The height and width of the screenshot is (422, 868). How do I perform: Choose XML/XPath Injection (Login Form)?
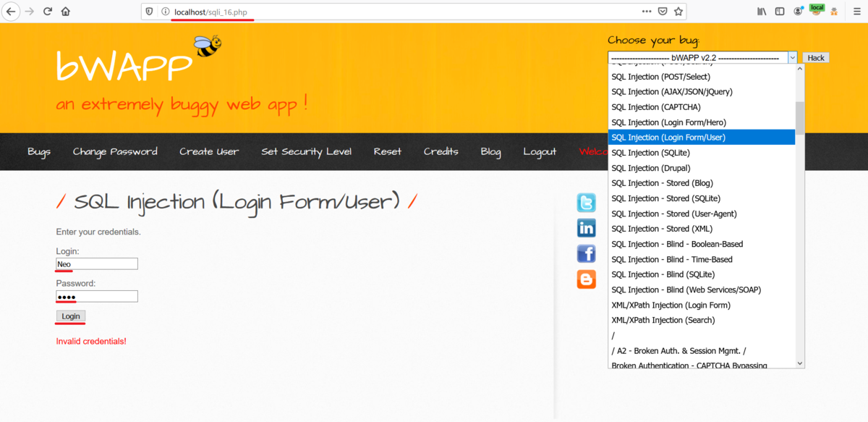click(x=702, y=305)
